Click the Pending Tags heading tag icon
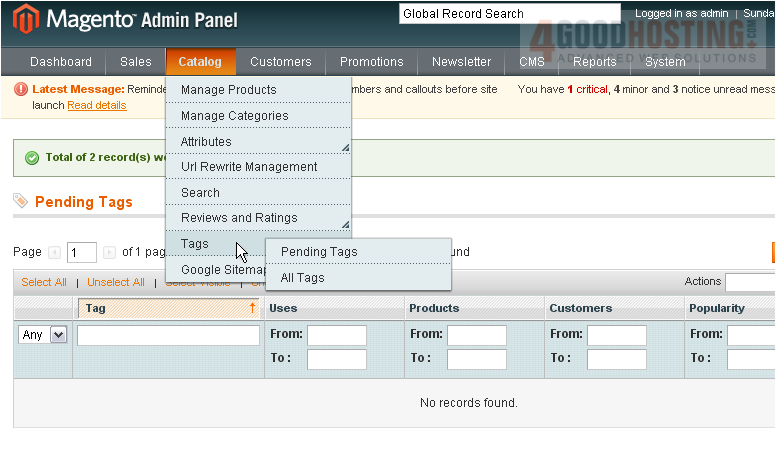 tap(21, 201)
